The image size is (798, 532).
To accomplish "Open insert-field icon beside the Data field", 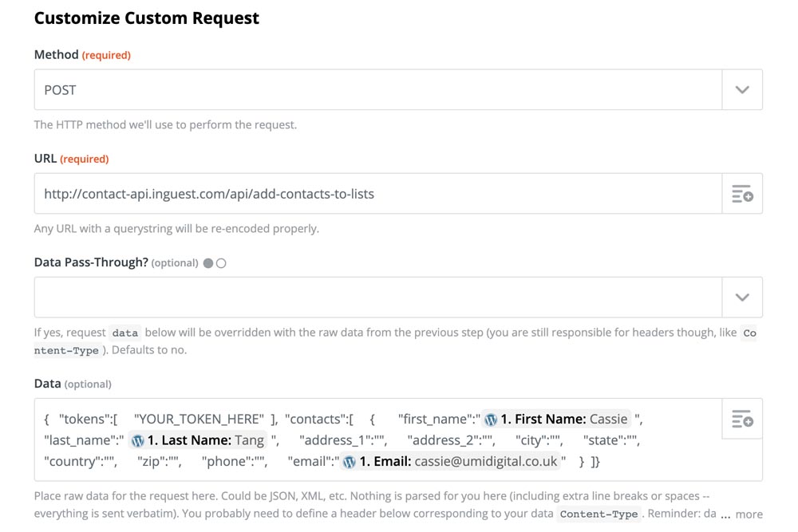I will 742,419.
